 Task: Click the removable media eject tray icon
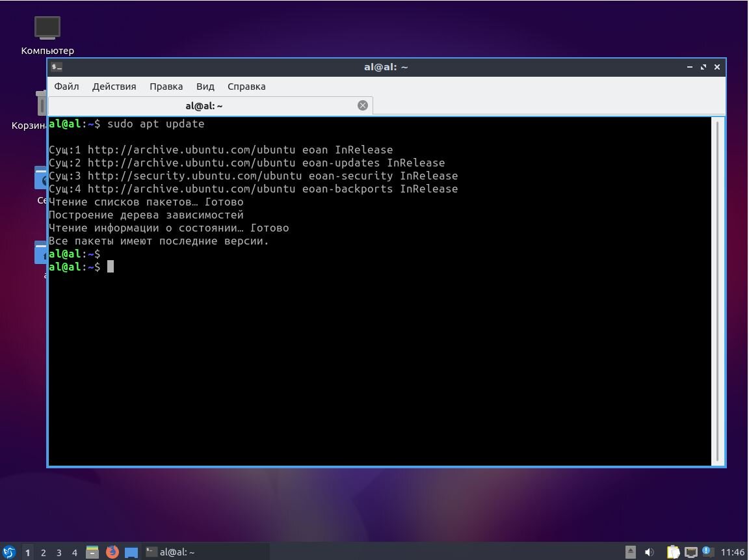(x=631, y=552)
